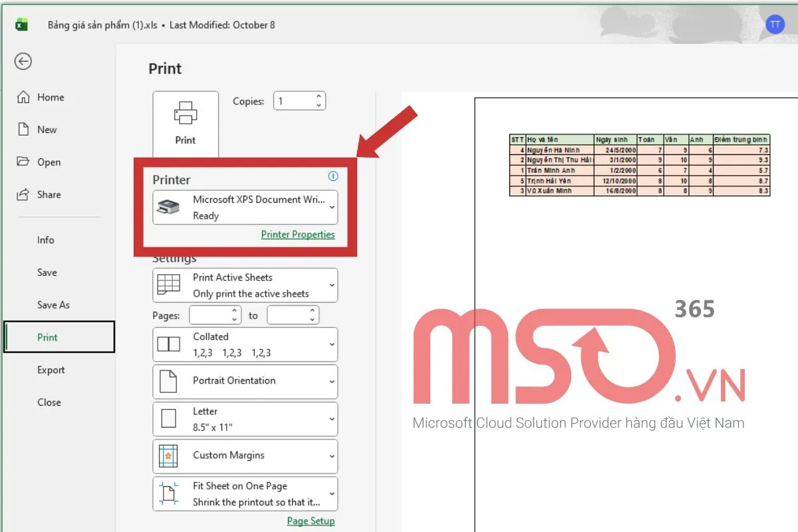798x532 pixels.
Task: Click the Print Active Sheets grid icon
Action: click(169, 285)
